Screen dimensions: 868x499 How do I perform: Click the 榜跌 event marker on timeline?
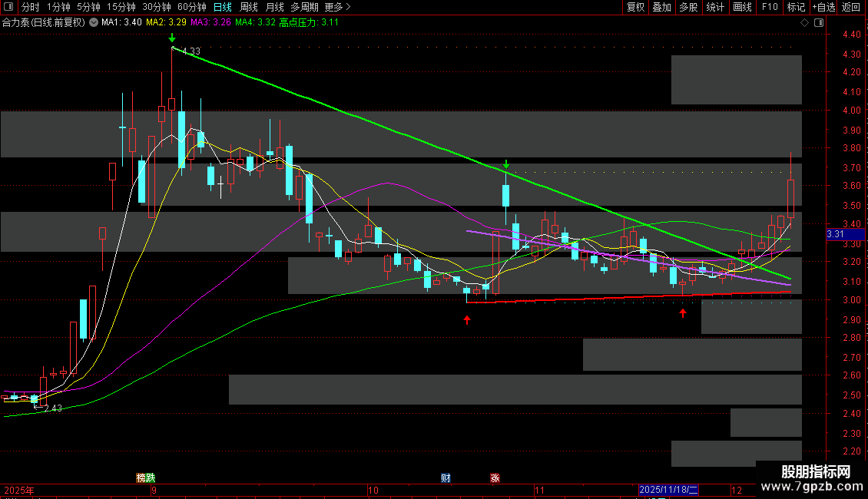click(x=146, y=478)
